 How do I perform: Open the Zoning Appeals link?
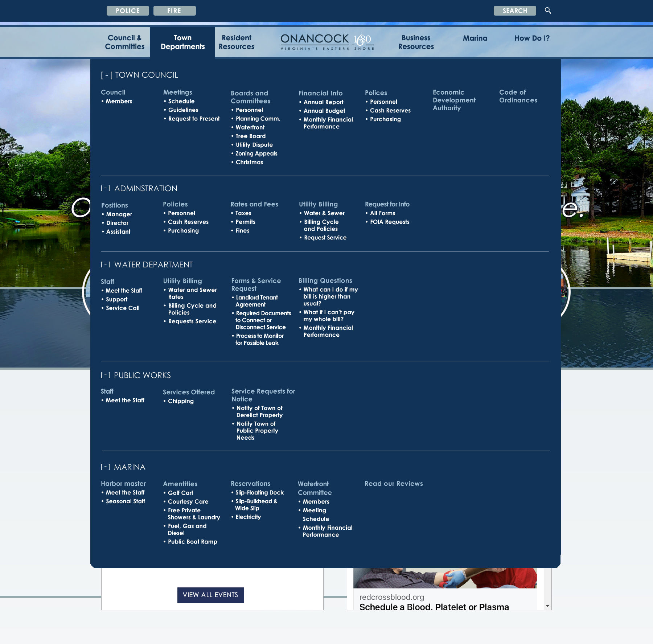tap(256, 153)
